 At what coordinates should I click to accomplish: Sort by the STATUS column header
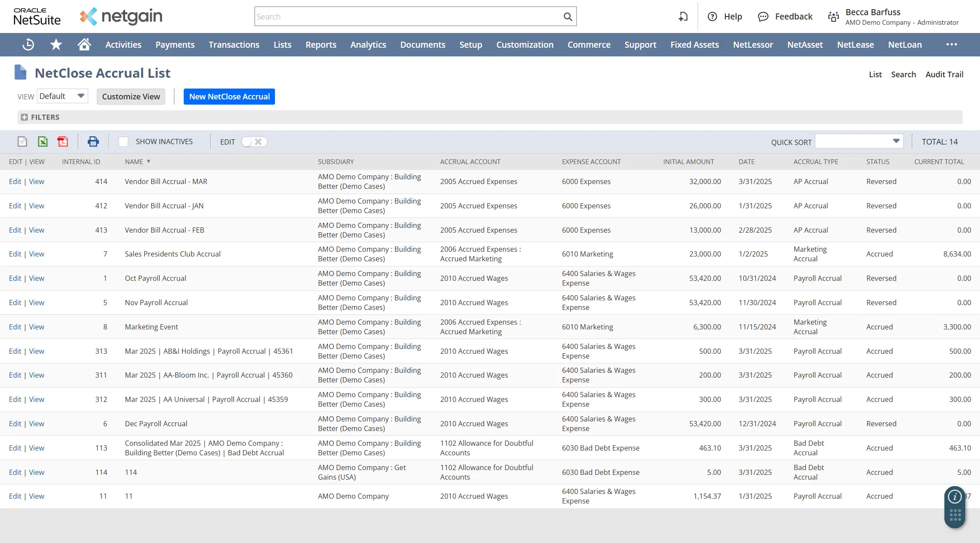877,161
